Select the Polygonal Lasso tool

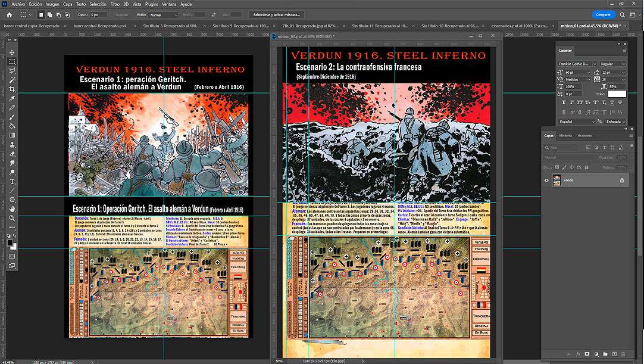coord(12,71)
